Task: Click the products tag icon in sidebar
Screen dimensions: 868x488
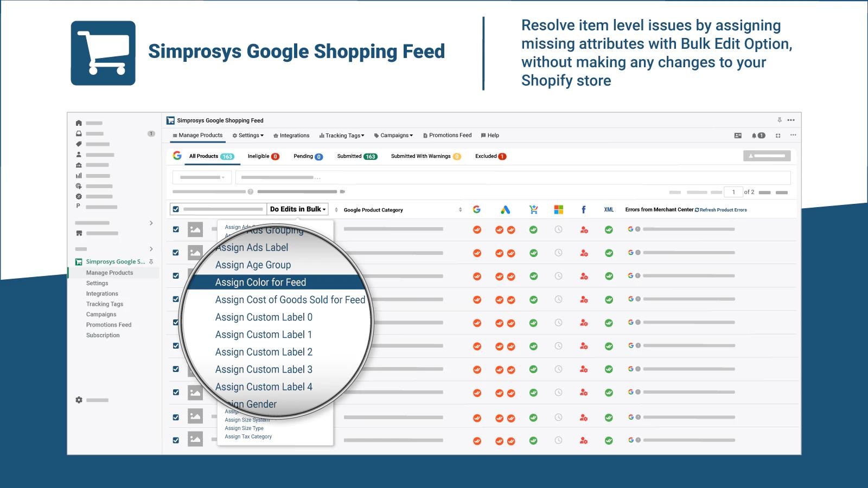Action: coord(79,144)
